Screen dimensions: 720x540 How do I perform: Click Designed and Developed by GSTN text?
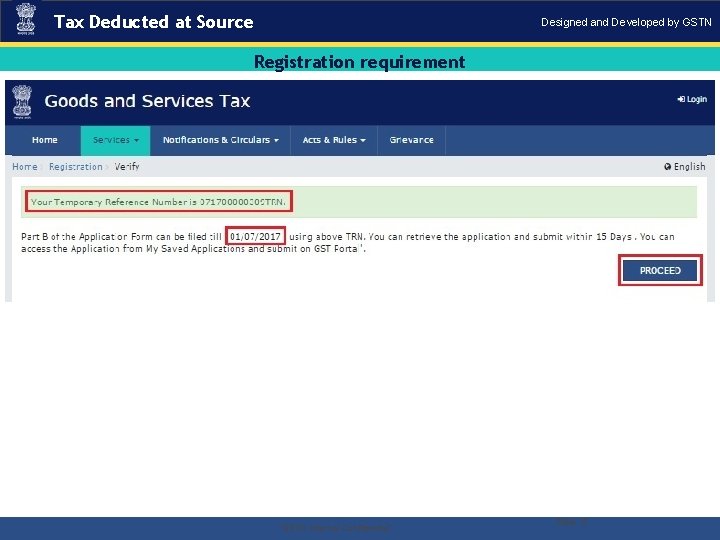coord(626,22)
